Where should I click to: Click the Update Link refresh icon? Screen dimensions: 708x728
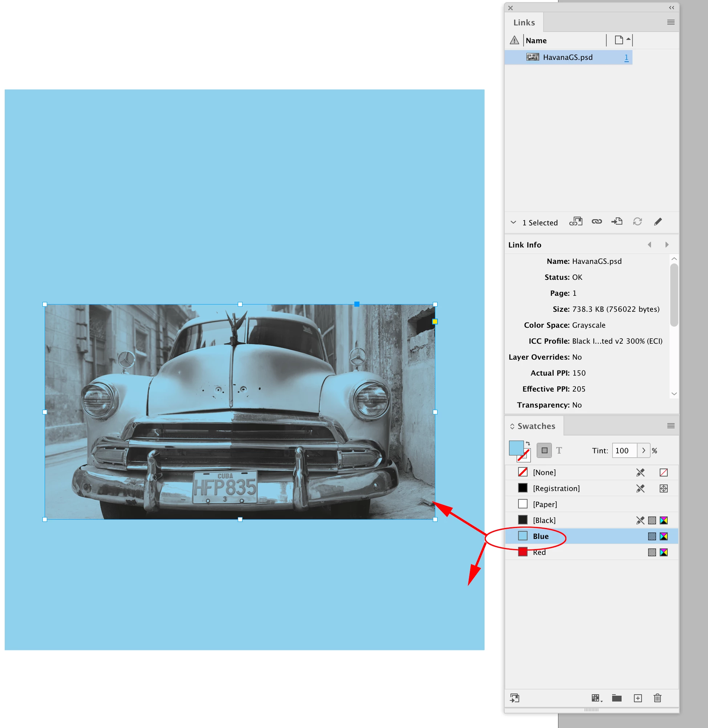click(637, 222)
